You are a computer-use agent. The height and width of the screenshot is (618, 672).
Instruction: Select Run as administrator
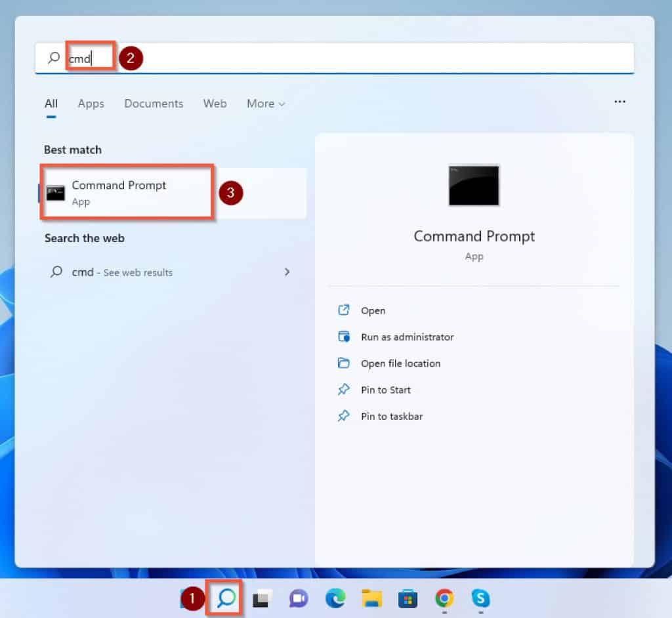pos(407,337)
